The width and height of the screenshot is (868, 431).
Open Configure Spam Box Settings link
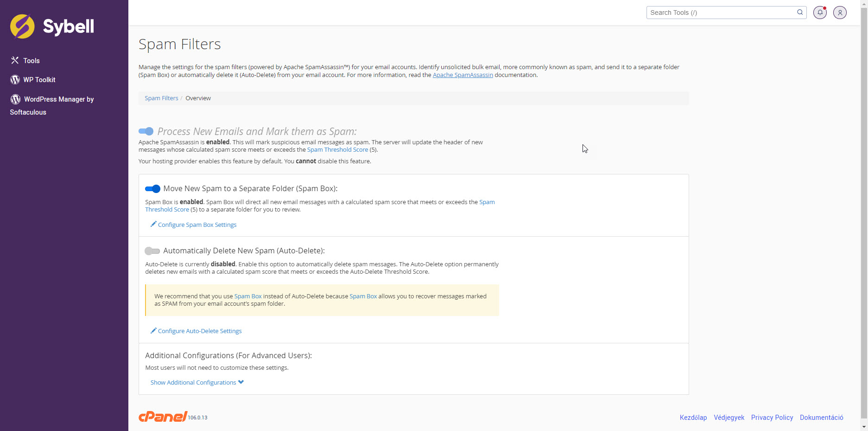pyautogui.click(x=197, y=225)
